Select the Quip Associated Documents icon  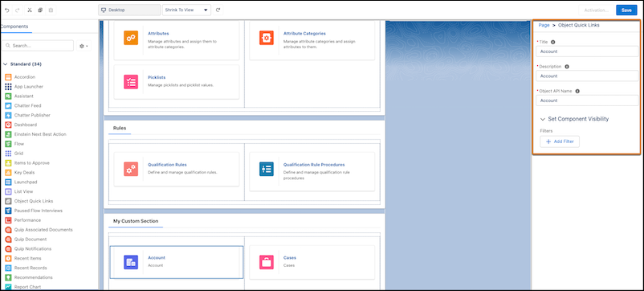[8, 230]
